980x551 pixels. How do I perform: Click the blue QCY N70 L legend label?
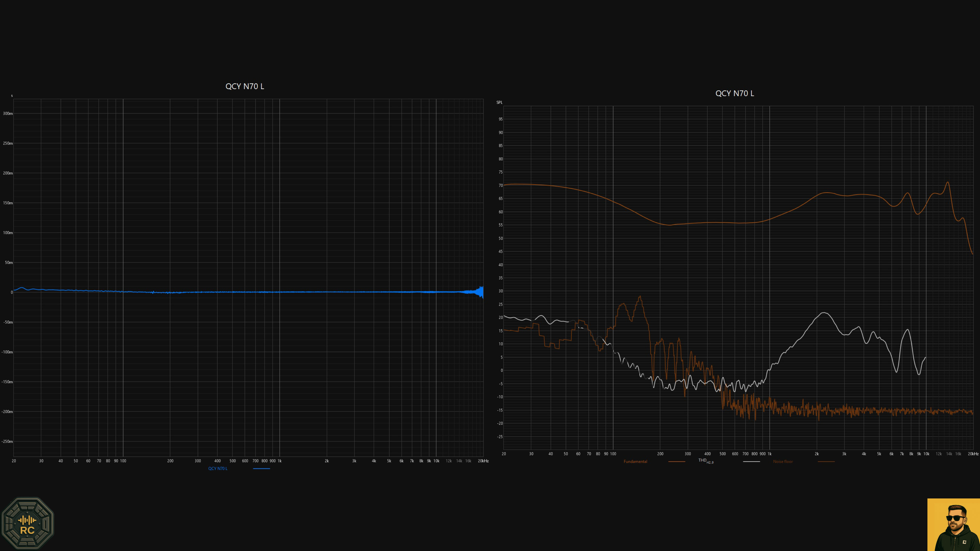click(218, 469)
